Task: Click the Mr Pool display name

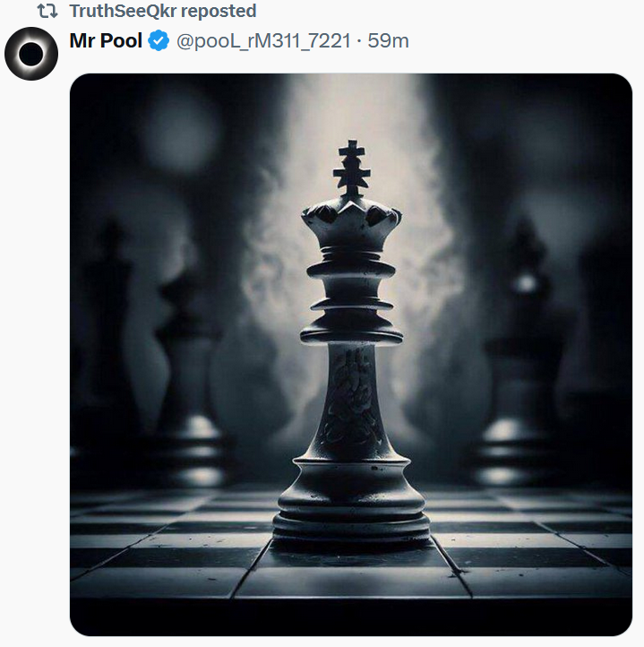Action: [x=106, y=40]
